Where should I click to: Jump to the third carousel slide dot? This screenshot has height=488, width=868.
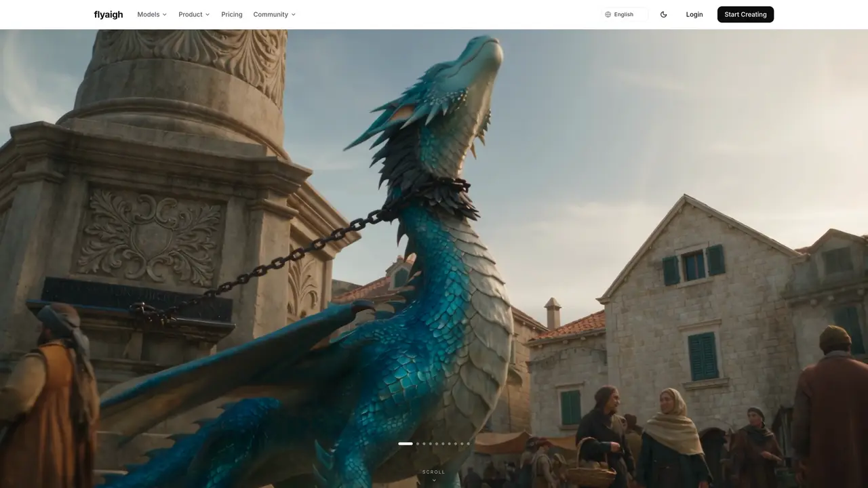click(x=424, y=444)
